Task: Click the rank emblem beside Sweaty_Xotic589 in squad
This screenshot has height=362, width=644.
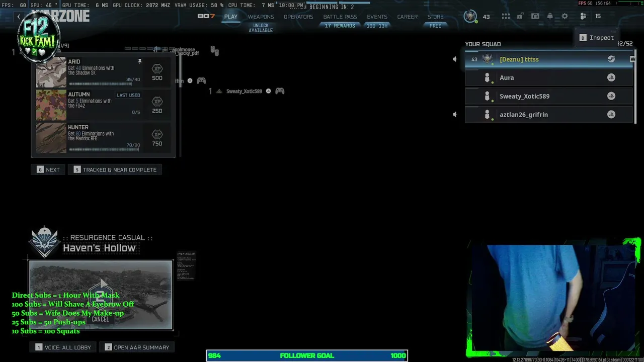Action: 487,96
